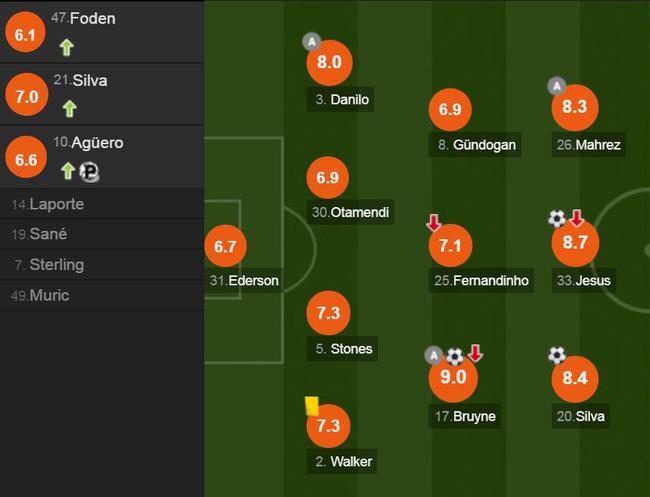Viewport: 650px width, 497px height.
Task: Open the 30. Otamendi name label
Action: pos(350,212)
